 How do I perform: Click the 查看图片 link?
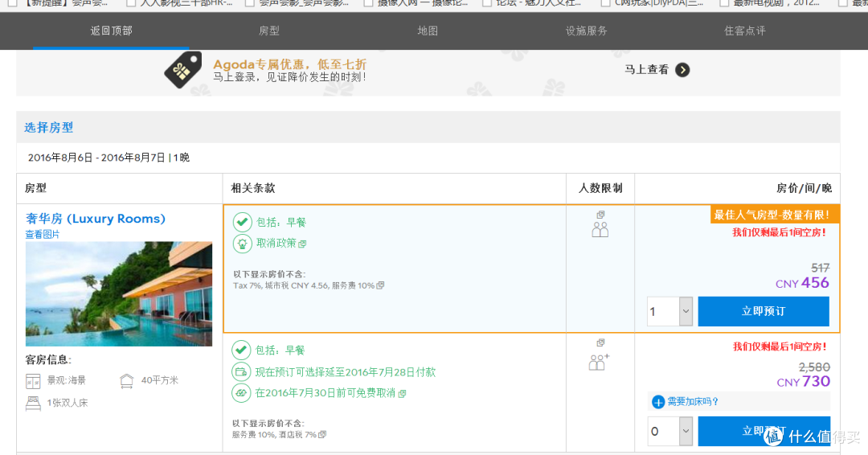[x=42, y=234]
